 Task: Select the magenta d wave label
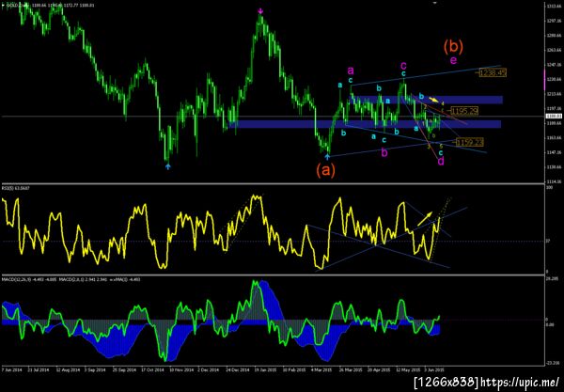coord(441,161)
